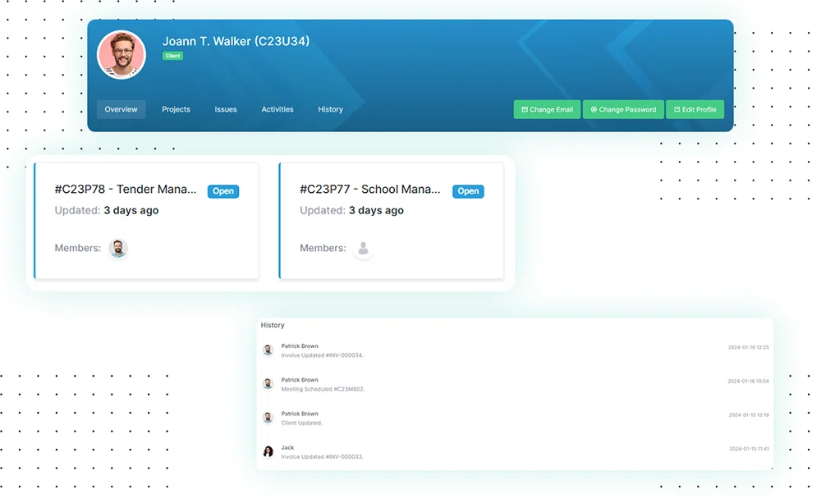The image size is (821, 504).
Task: Go to the Issues tab
Action: coord(226,109)
